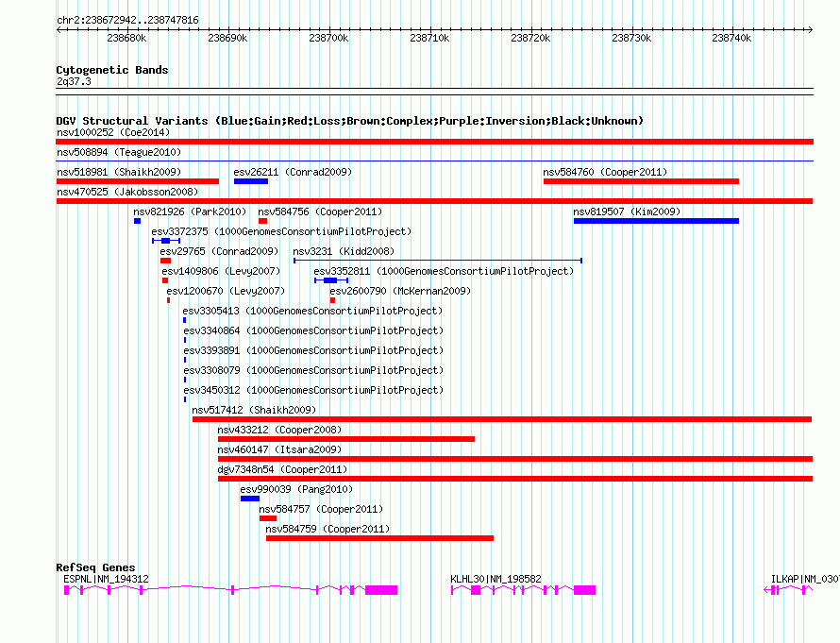Select the nsv584757 red block
This screenshot has width=840, height=643.
coord(268,518)
